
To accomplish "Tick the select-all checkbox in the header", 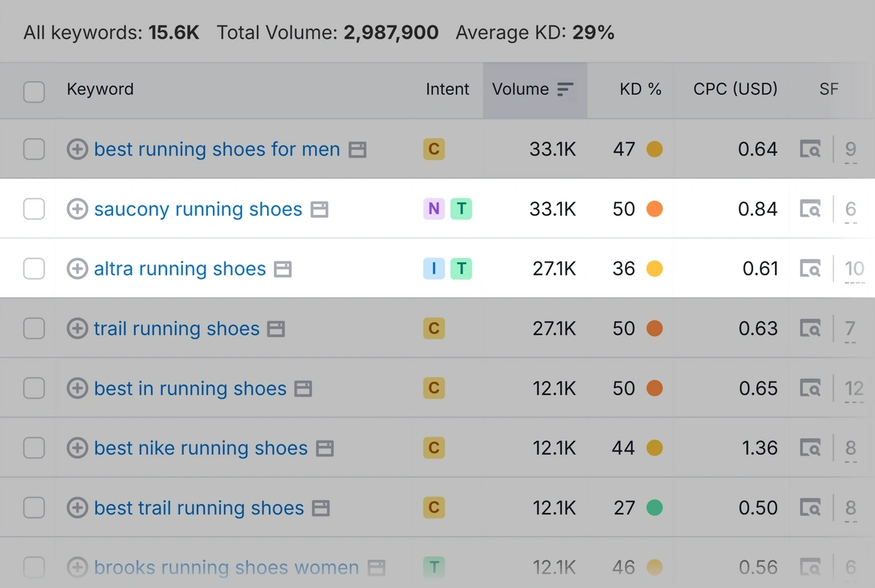I will point(34,92).
